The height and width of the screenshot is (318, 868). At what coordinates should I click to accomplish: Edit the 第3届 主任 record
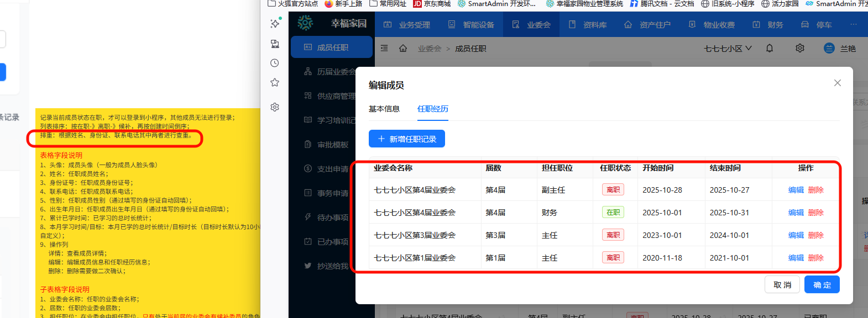(x=796, y=235)
